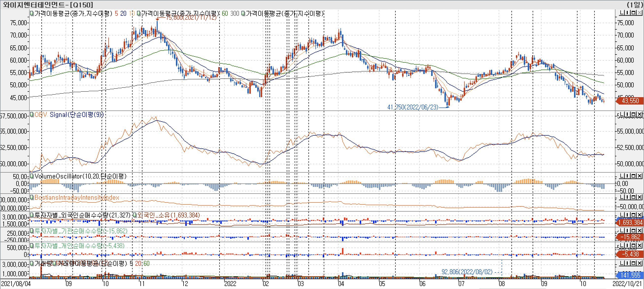Click the 43,550 current price tag
644x289 pixels.
[x=630, y=101]
